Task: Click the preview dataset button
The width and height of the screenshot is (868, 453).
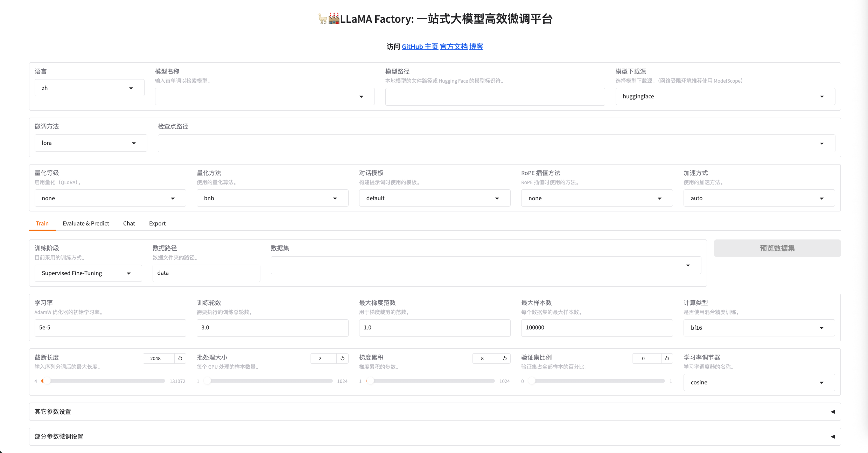Action: [x=777, y=248]
